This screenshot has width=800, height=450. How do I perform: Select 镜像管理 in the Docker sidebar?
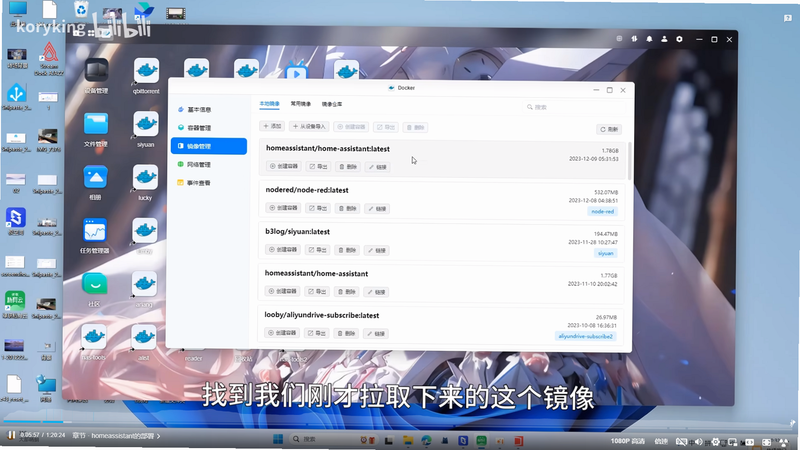[x=209, y=146]
